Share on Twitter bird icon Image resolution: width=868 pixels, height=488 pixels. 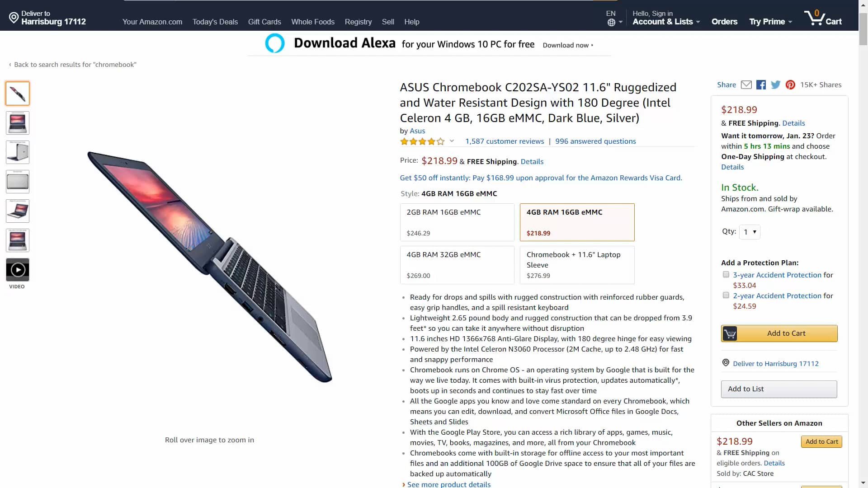(x=775, y=85)
